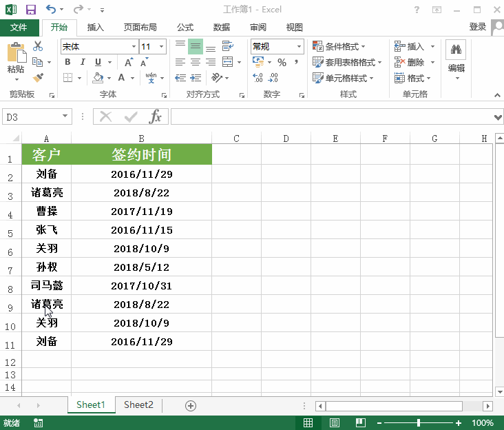Click the Cut scissors icon
Viewport: 504px width, 430px height.
pos(38,46)
